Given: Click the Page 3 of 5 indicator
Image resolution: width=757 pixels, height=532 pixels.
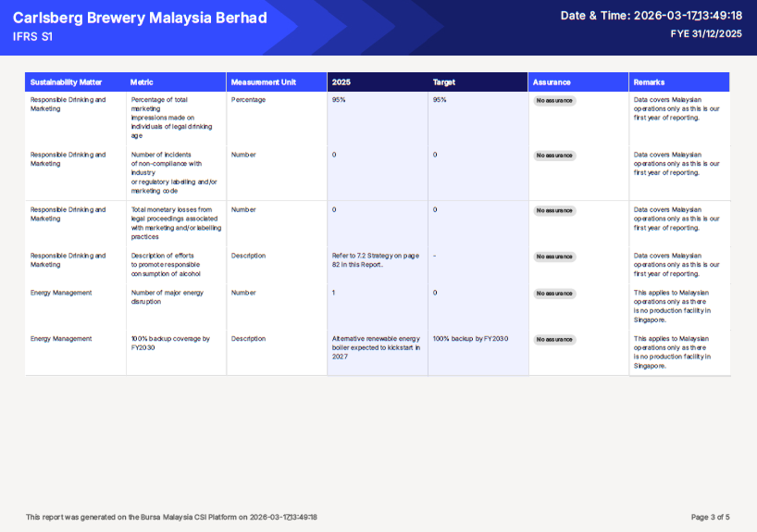Looking at the screenshot, I should tap(710, 517).
